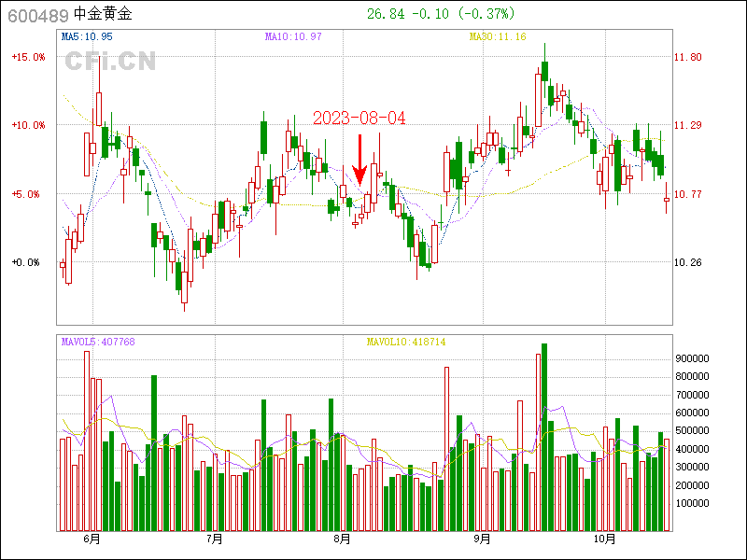
Task: Click the 400000 volume axis label
Action: click(692, 449)
